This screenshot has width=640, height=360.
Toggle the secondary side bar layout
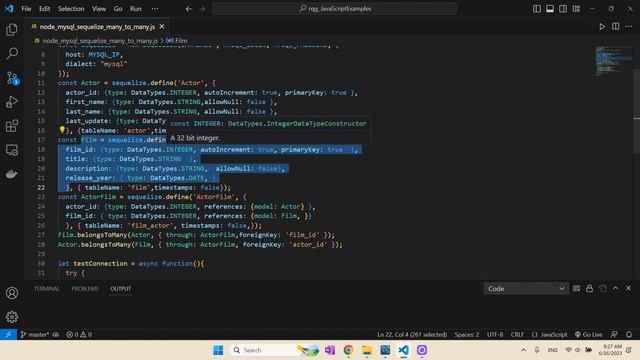pos(563,9)
